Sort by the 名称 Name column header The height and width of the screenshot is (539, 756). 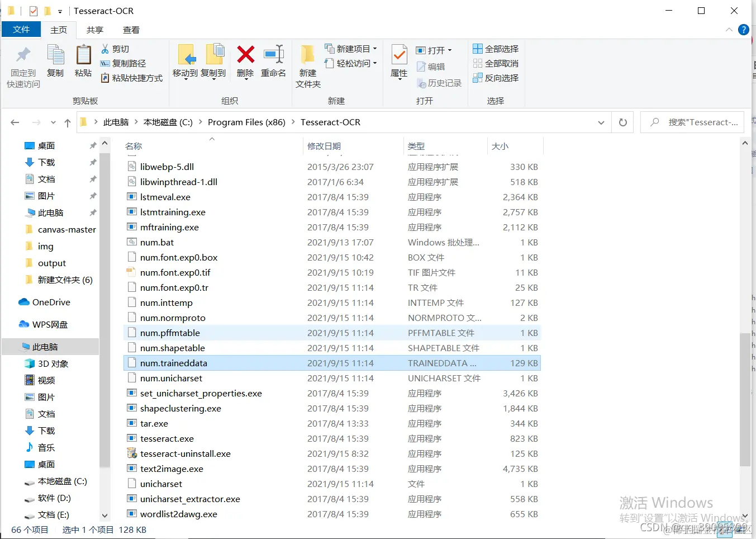pos(212,146)
